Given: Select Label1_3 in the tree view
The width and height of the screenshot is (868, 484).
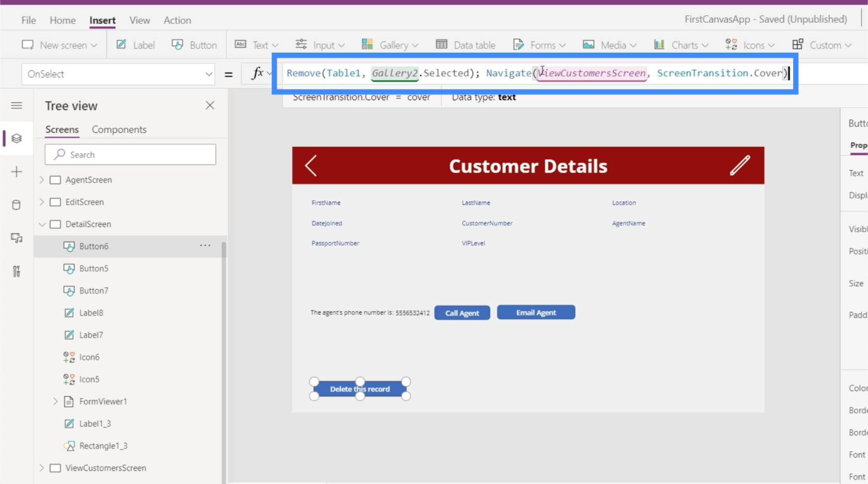Looking at the screenshot, I should 95,424.
